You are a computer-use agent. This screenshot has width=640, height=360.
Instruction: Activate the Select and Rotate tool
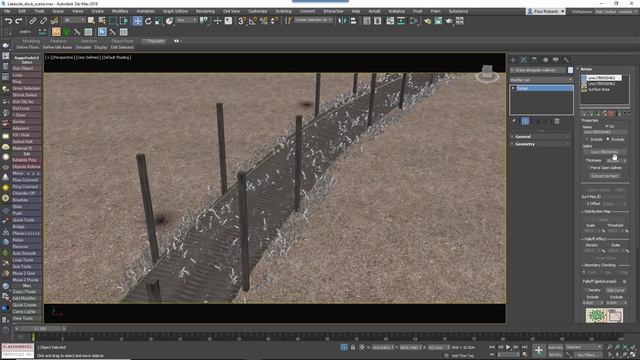click(x=148, y=21)
